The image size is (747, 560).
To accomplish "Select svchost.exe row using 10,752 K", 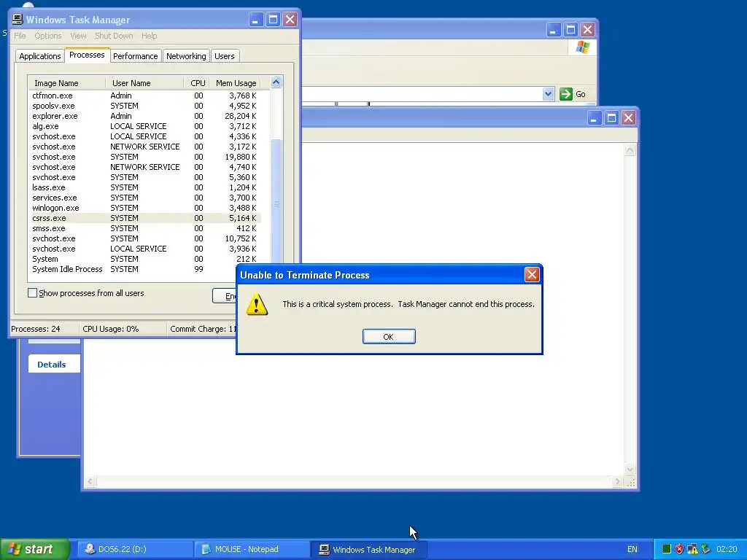I will [144, 238].
